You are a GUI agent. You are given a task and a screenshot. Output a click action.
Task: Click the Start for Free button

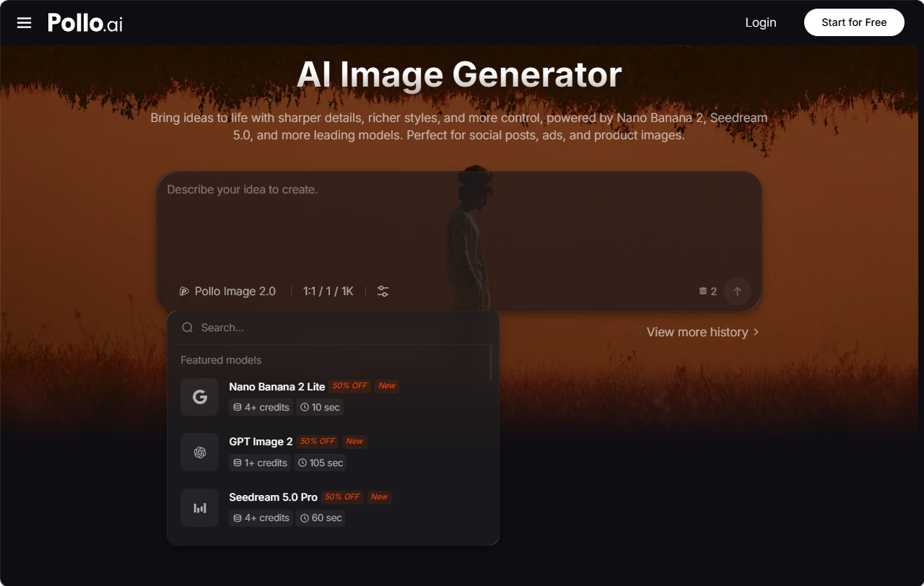(x=854, y=22)
